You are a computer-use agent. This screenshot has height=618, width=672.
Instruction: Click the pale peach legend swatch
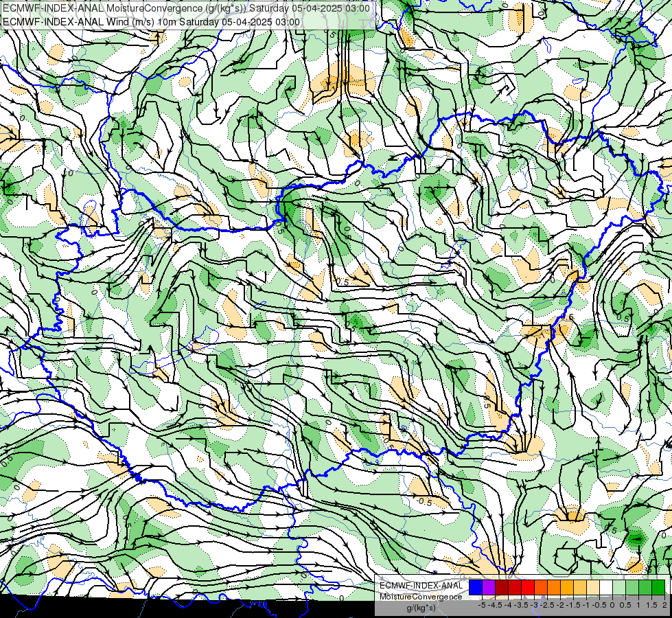pos(593,587)
